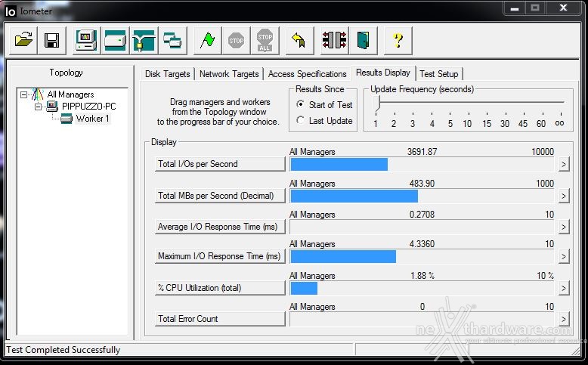Select Worker 1 label in Topology
588x365 pixels.
click(x=93, y=119)
